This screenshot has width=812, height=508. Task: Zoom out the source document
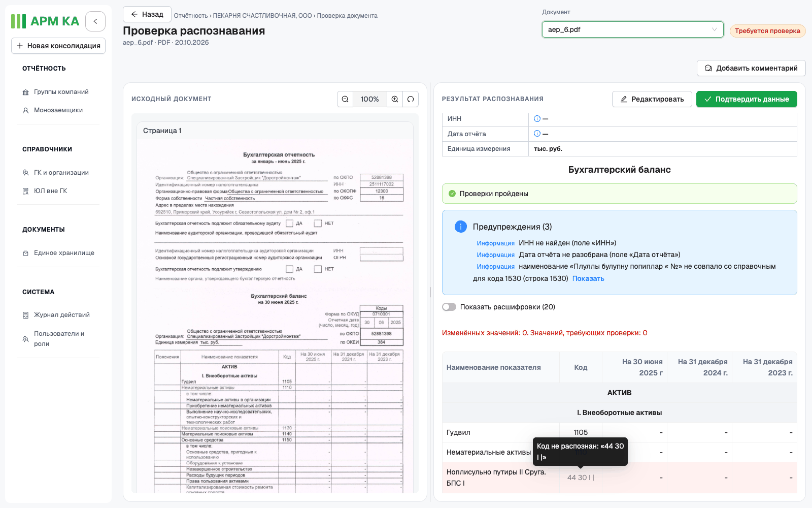click(x=345, y=99)
